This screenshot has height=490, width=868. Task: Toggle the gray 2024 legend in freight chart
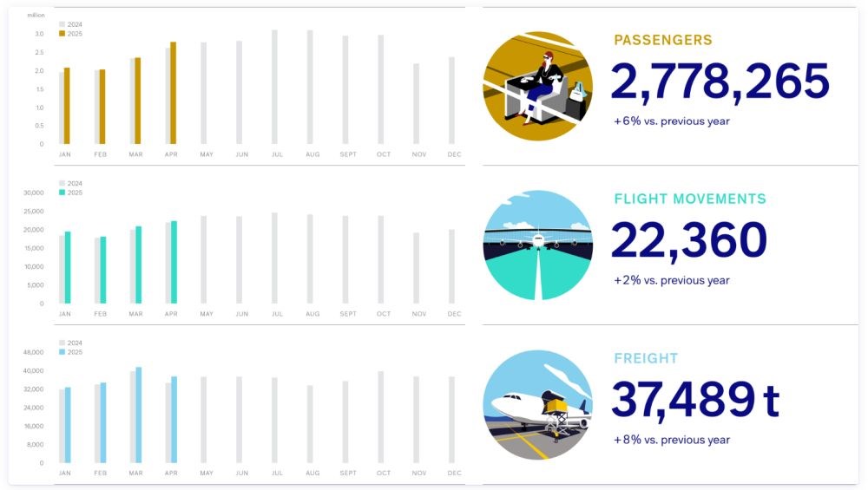(71, 343)
